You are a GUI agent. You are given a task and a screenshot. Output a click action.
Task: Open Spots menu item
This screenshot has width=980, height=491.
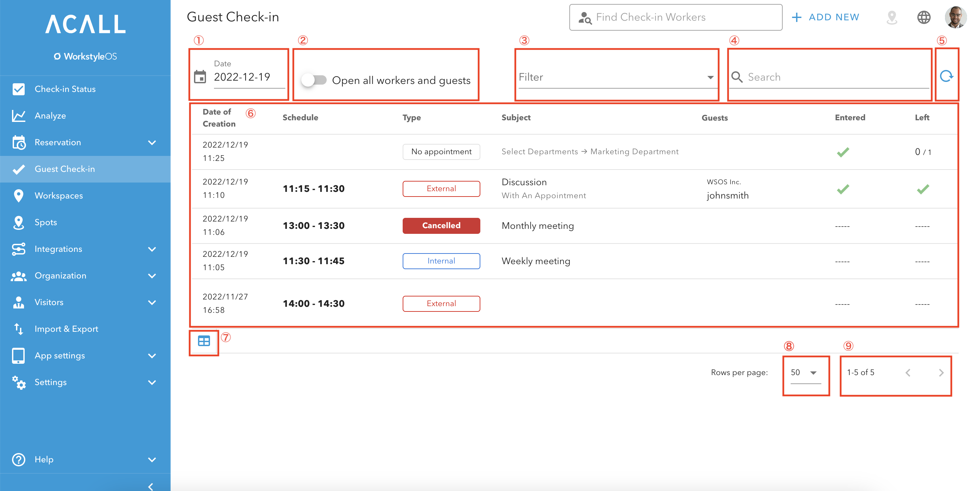pyautogui.click(x=85, y=222)
